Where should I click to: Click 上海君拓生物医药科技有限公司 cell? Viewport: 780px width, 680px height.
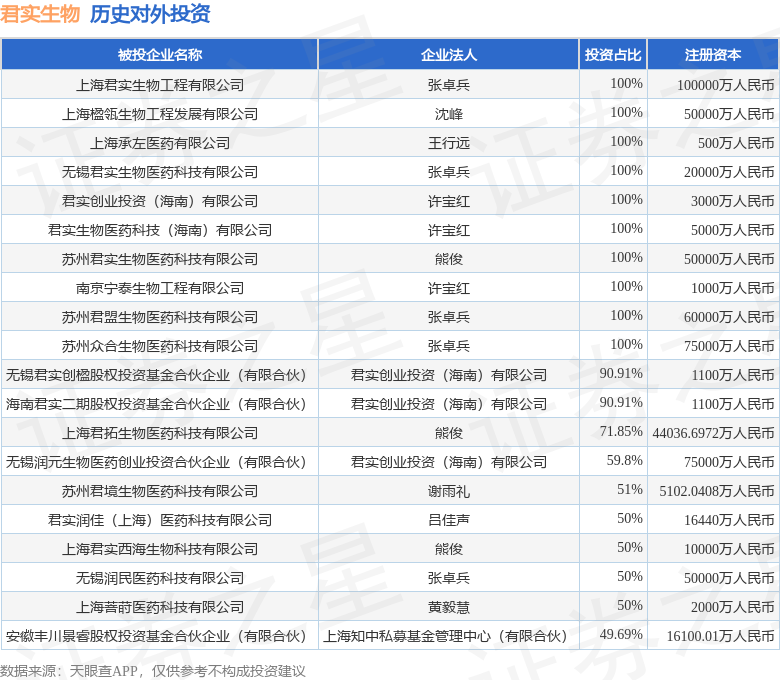160,433
